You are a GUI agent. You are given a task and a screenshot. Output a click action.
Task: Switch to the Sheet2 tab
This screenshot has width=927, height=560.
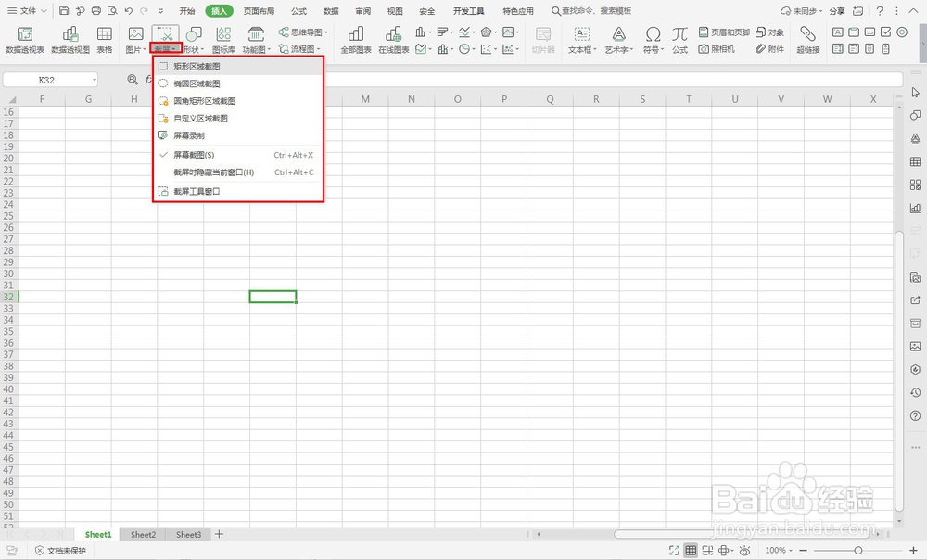(x=143, y=535)
